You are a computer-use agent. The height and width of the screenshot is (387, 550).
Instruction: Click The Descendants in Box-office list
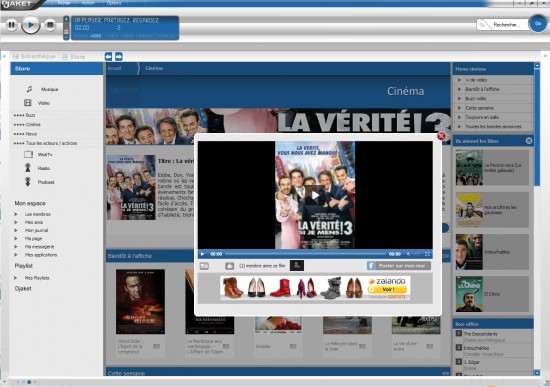coord(480,334)
